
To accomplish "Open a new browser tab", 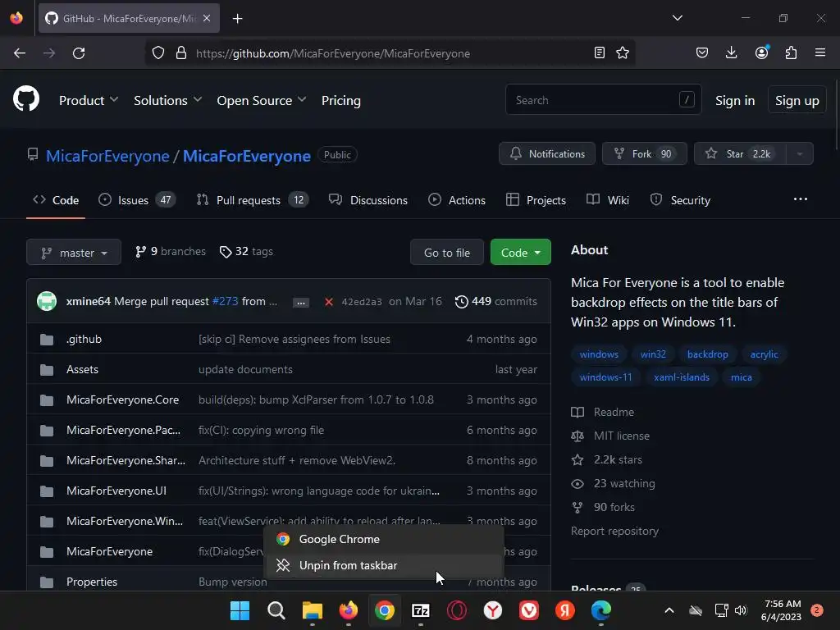I will coord(237,19).
